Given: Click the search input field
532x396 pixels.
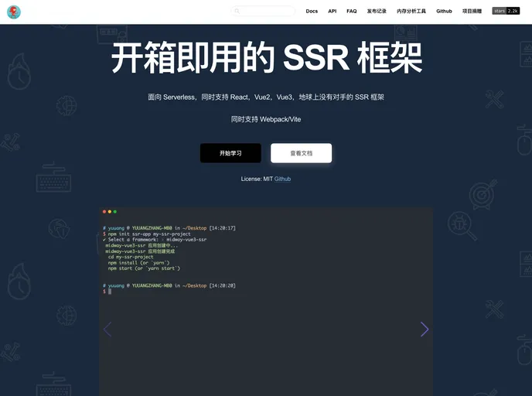Looking at the screenshot, I should (263, 11).
